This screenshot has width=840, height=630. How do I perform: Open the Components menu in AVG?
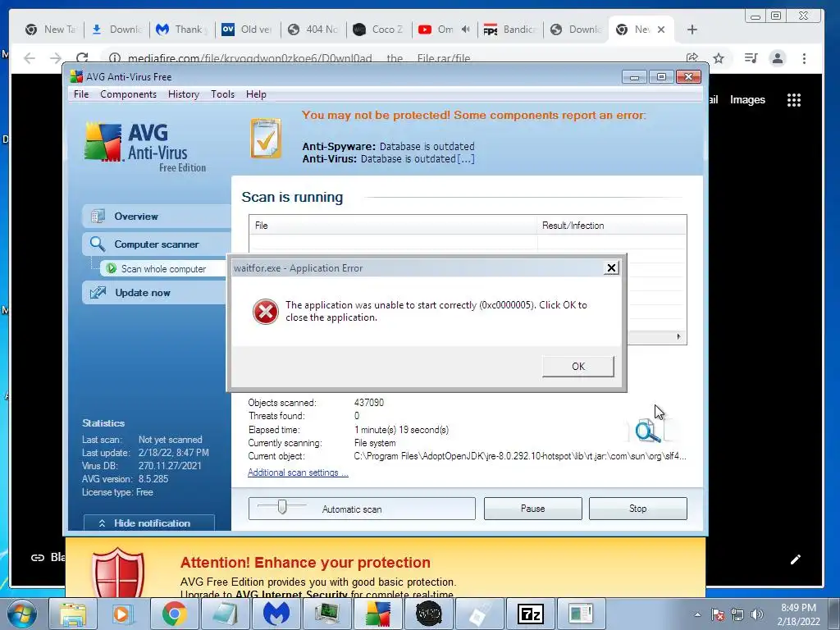[129, 94]
